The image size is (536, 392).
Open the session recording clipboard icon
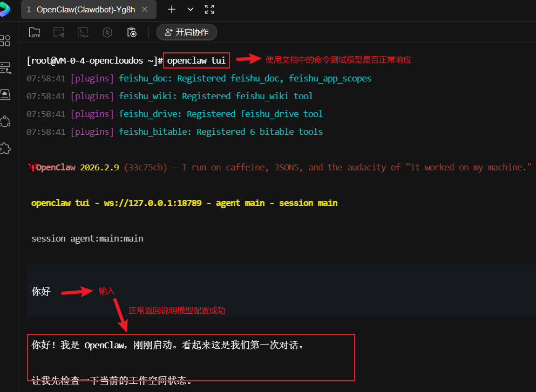pyautogui.click(x=132, y=32)
